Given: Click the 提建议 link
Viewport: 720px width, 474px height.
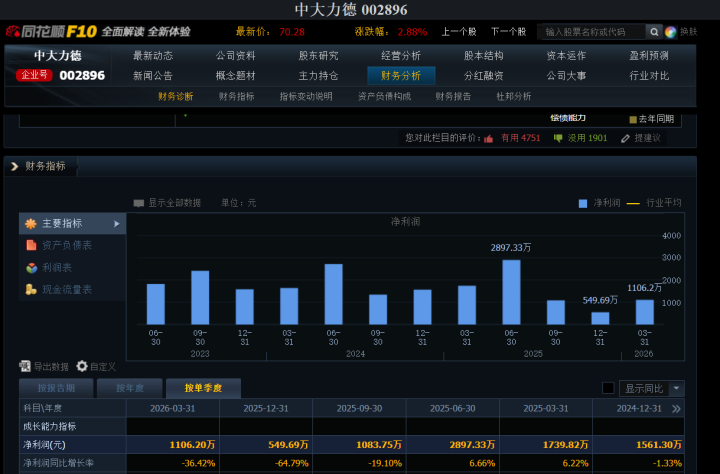Looking at the screenshot, I should (x=647, y=138).
